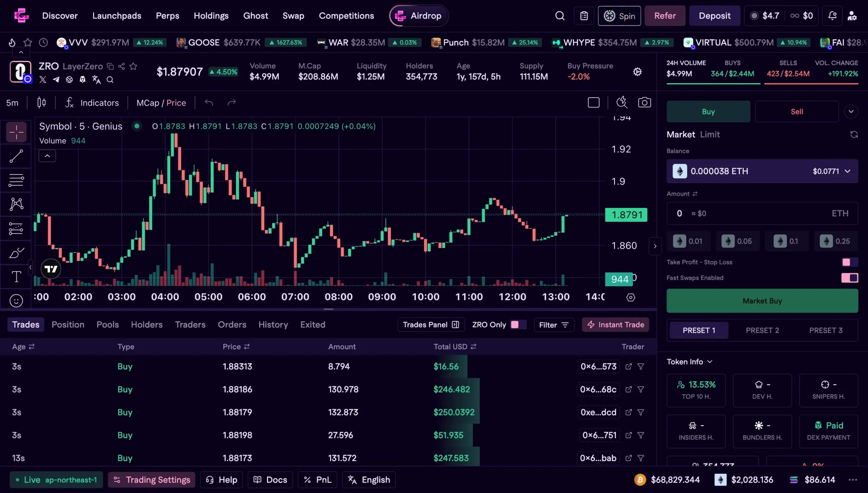Take a chart snapshot with camera icon
This screenshot has height=493, width=868.
tap(644, 103)
